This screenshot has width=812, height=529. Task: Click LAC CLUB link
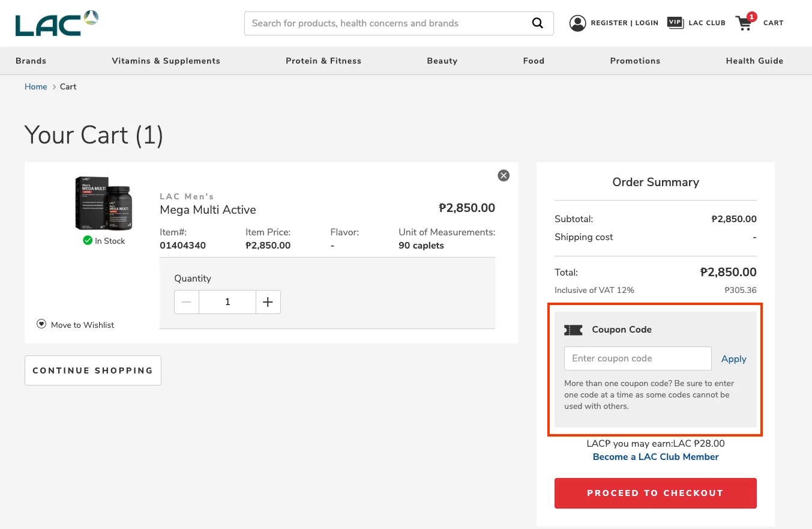coord(707,23)
